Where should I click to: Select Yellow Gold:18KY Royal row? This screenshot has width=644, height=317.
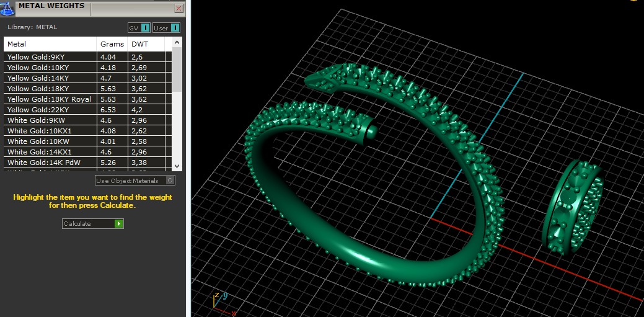pos(87,99)
